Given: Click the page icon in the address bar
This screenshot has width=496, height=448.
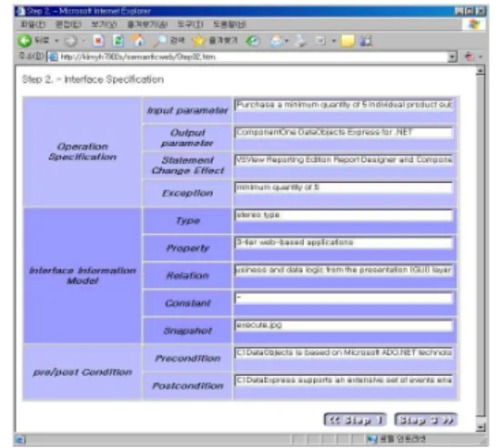Looking at the screenshot, I should click(x=54, y=57).
